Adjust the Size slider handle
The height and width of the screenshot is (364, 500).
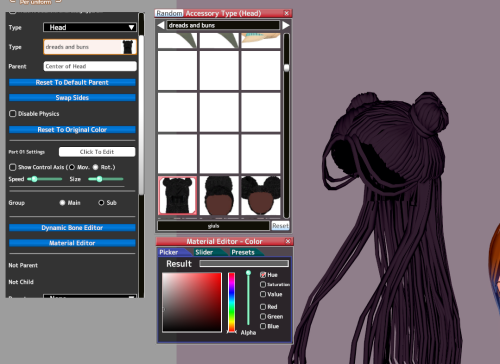click(99, 179)
